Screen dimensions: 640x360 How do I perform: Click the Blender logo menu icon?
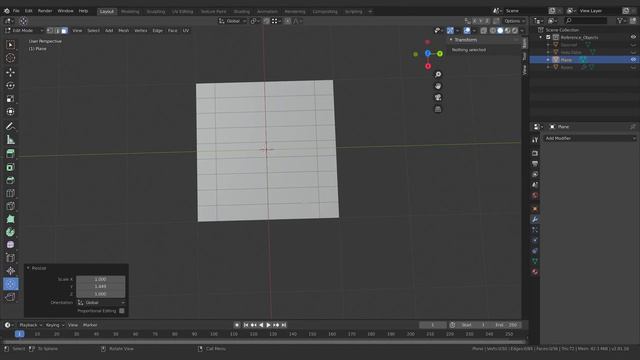7,11
